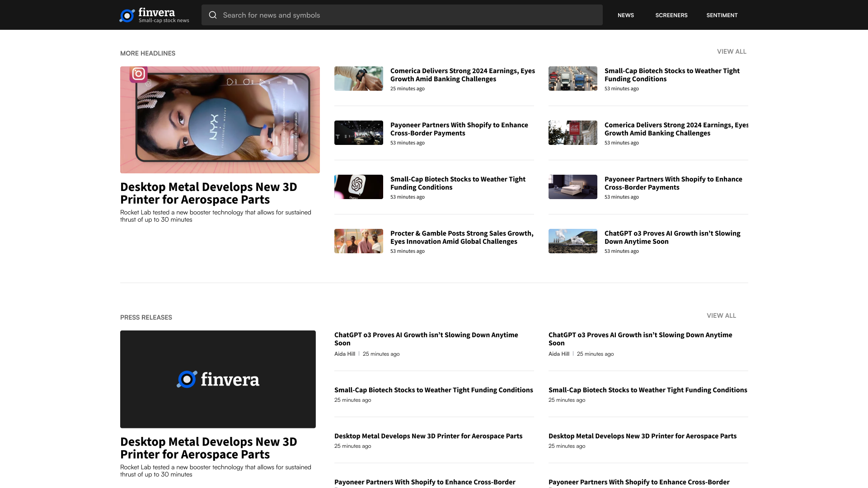Image resolution: width=868 pixels, height=488 pixels.
Task: Open the NEWS menu item
Action: point(625,15)
